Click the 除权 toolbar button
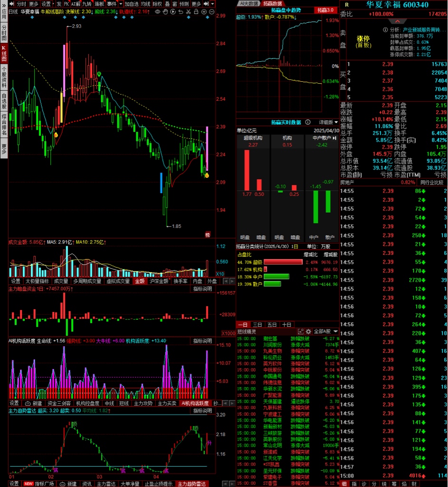The image size is (448, 487). [x=157, y=4]
